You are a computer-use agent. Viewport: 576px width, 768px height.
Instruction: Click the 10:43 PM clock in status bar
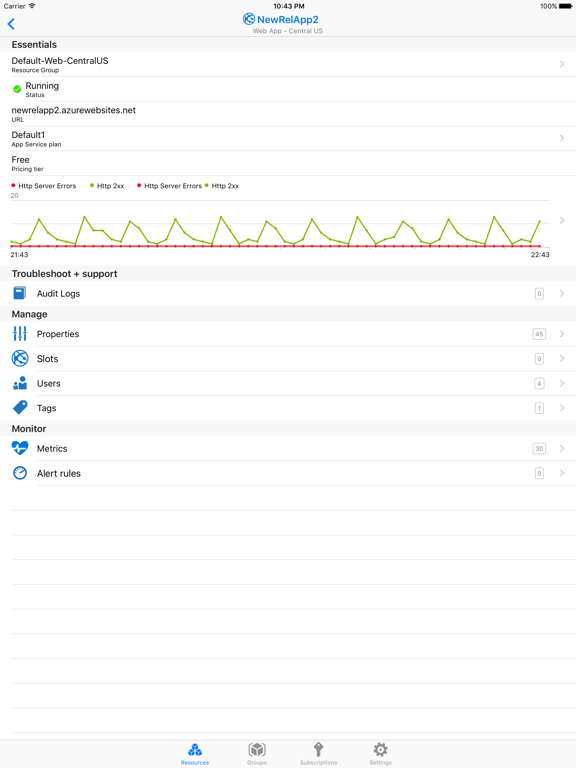[x=288, y=6]
